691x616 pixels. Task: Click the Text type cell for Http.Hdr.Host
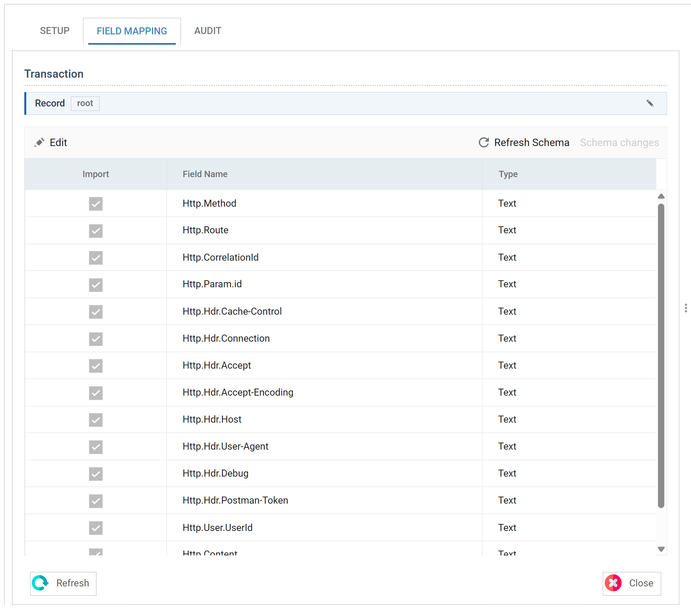pos(569,419)
